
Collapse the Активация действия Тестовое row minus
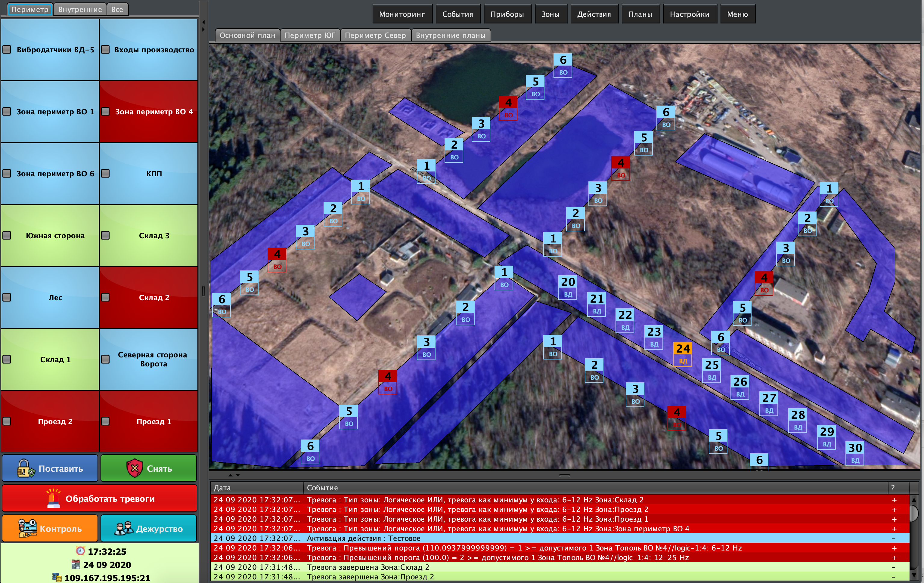tap(894, 538)
